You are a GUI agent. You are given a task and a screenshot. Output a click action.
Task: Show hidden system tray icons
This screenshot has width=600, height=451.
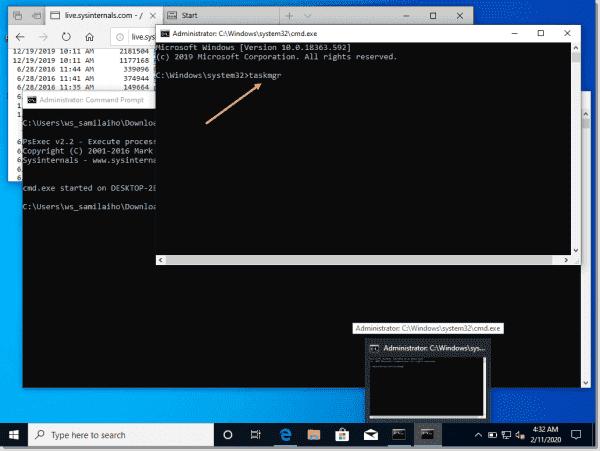coord(478,435)
